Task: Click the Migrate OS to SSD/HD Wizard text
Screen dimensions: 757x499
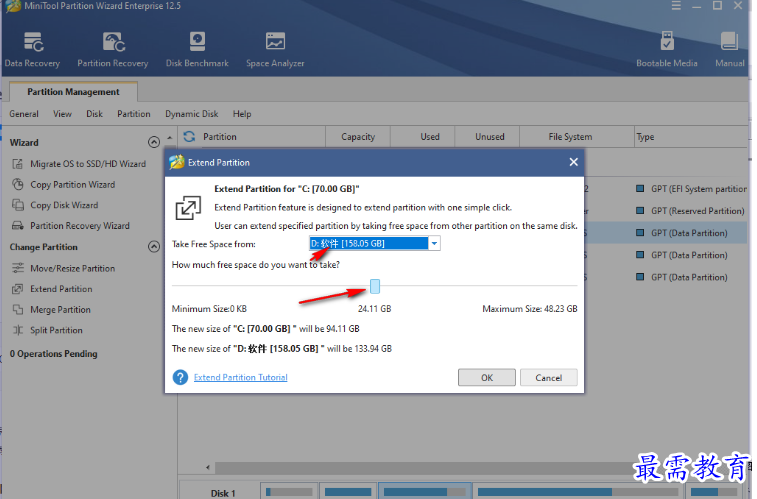Action: click(88, 164)
